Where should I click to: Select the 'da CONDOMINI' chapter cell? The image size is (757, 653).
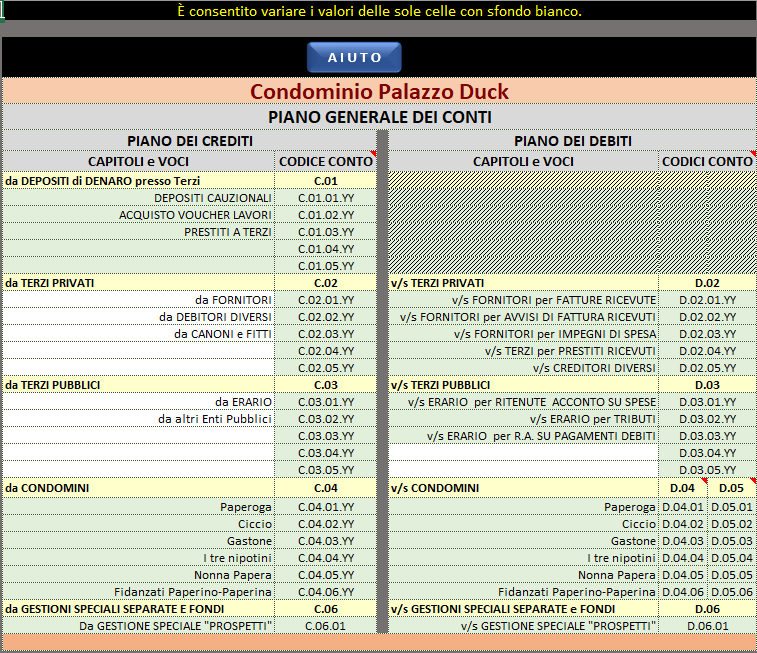click(x=139, y=487)
